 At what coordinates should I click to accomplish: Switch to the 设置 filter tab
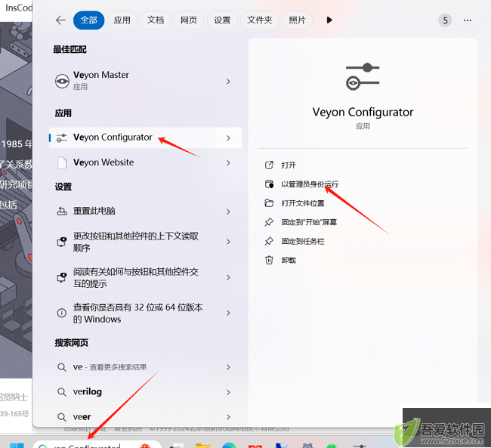(222, 20)
